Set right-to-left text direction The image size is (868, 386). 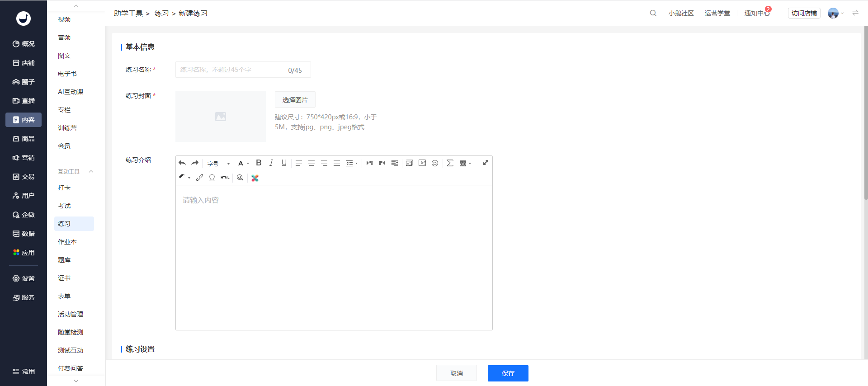coord(382,163)
